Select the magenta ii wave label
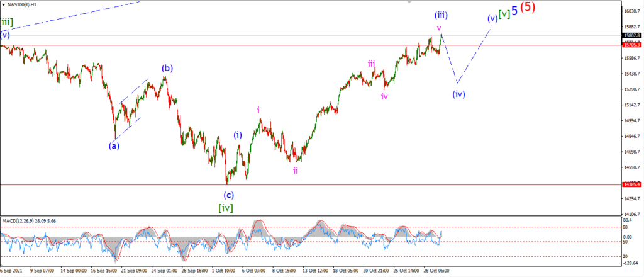The image size is (644, 277). (296, 171)
